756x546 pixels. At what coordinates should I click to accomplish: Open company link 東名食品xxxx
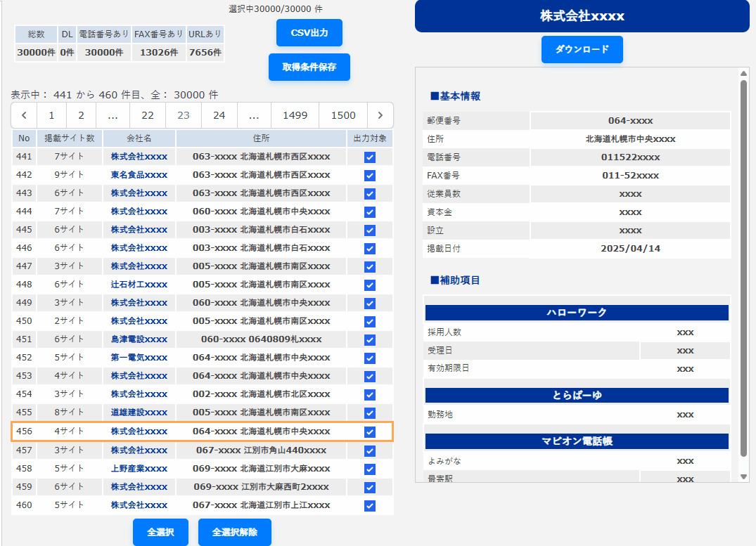point(139,175)
